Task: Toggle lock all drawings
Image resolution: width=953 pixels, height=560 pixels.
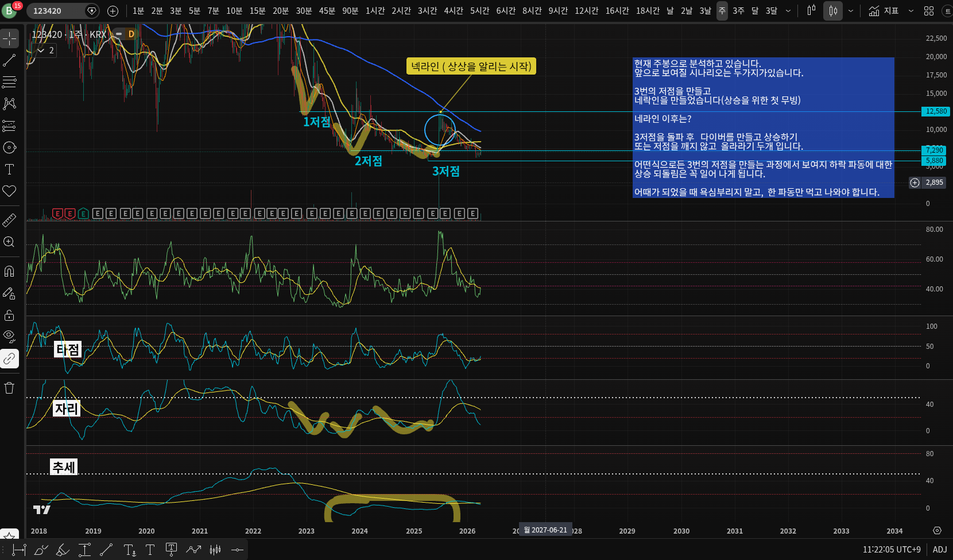Action: tap(9, 315)
